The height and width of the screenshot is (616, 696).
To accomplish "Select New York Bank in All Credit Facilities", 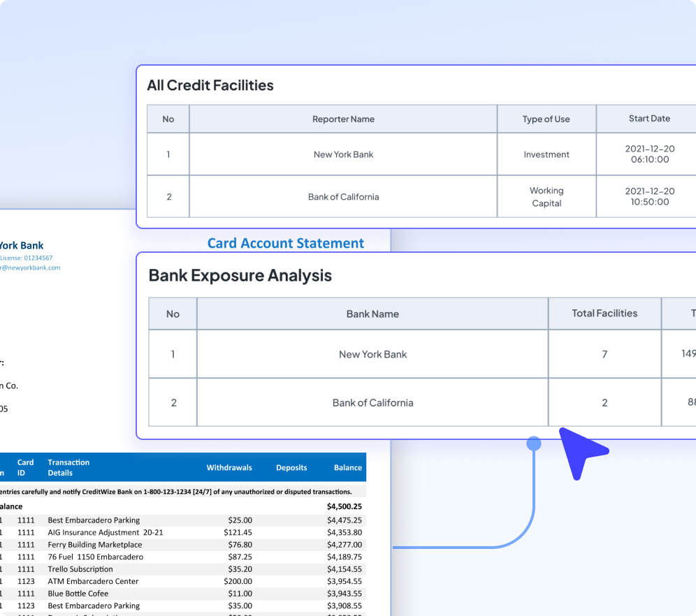I will coord(343,154).
